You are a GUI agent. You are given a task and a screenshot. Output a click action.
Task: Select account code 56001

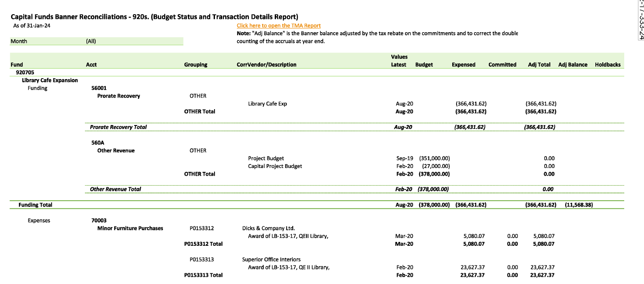click(x=99, y=88)
